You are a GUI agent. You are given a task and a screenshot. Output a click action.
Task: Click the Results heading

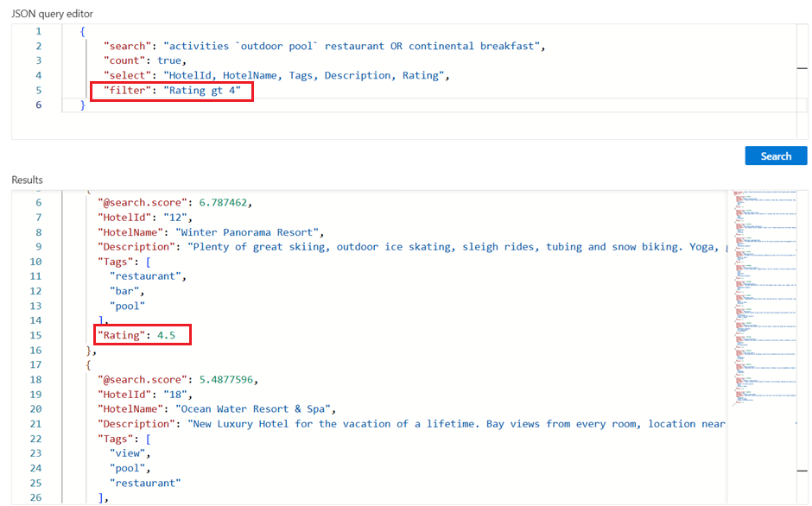[27, 180]
